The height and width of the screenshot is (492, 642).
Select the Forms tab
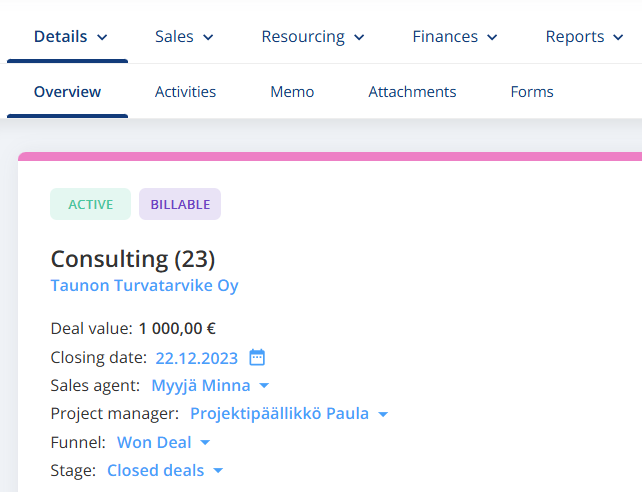tap(532, 92)
